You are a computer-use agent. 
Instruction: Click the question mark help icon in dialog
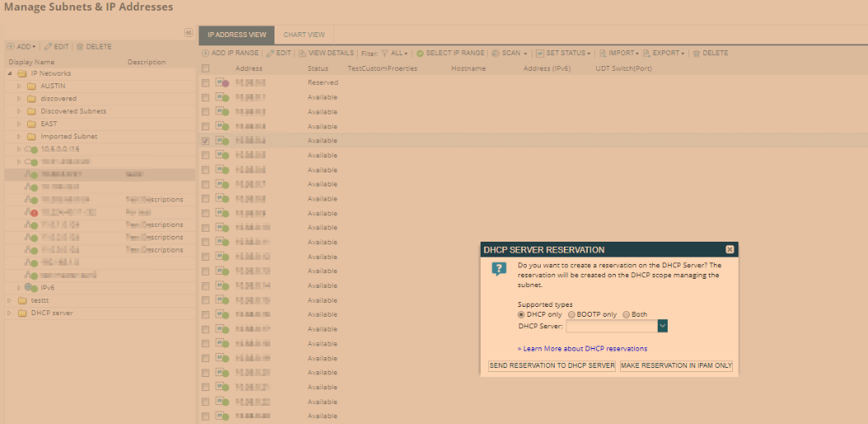pyautogui.click(x=499, y=270)
